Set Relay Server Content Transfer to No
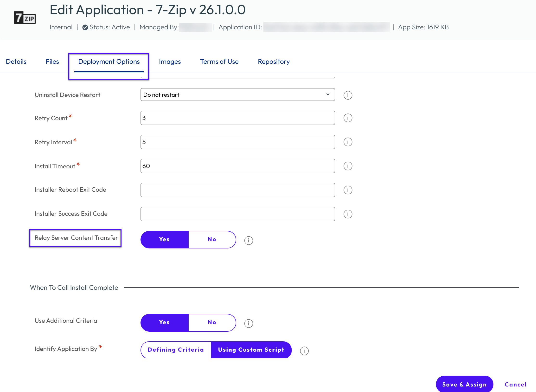The height and width of the screenshot is (392, 536). click(x=212, y=240)
